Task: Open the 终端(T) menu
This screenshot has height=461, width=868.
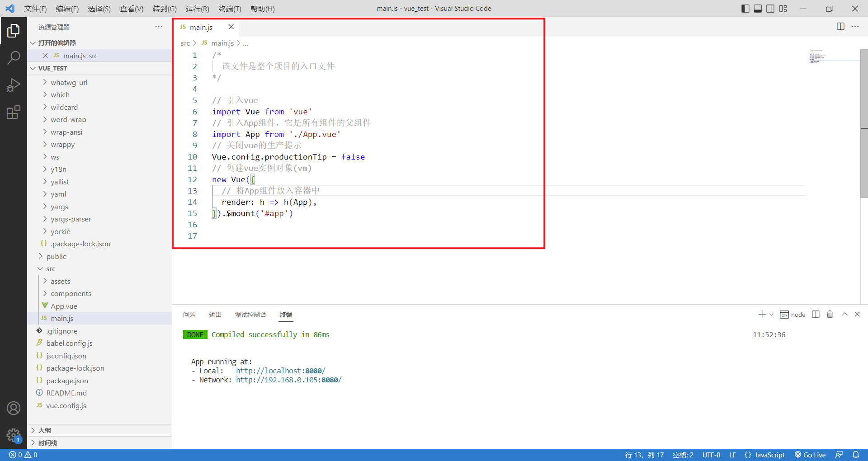Action: [x=230, y=9]
